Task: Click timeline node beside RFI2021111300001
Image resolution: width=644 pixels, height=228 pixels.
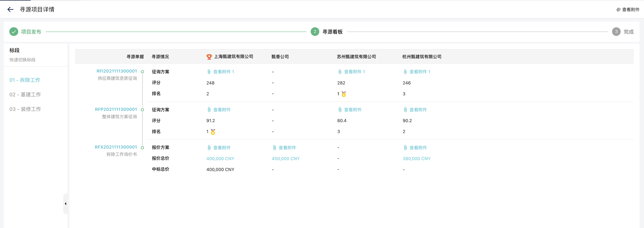Action: click(x=142, y=72)
